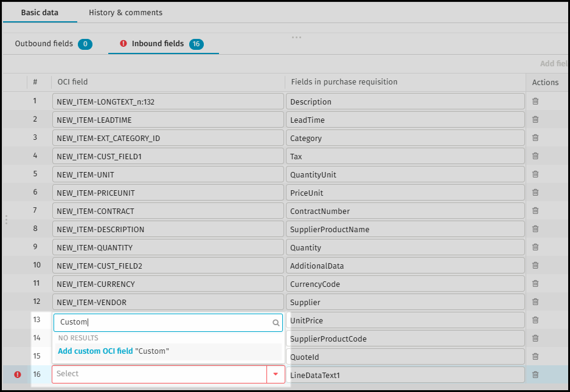Viewport: 570px width, 392px height.
Task: Click the red error icon on row 16
Action: pyautogui.click(x=18, y=374)
